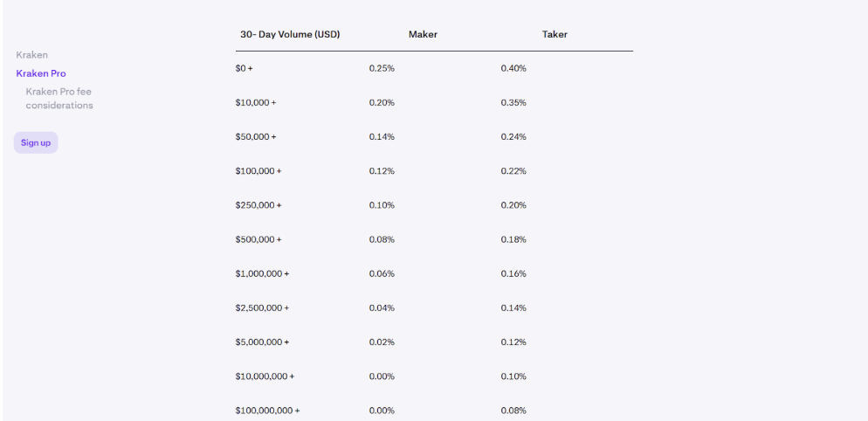The height and width of the screenshot is (421, 868).
Task: Click the 0.25% maker fee value
Action: click(382, 68)
